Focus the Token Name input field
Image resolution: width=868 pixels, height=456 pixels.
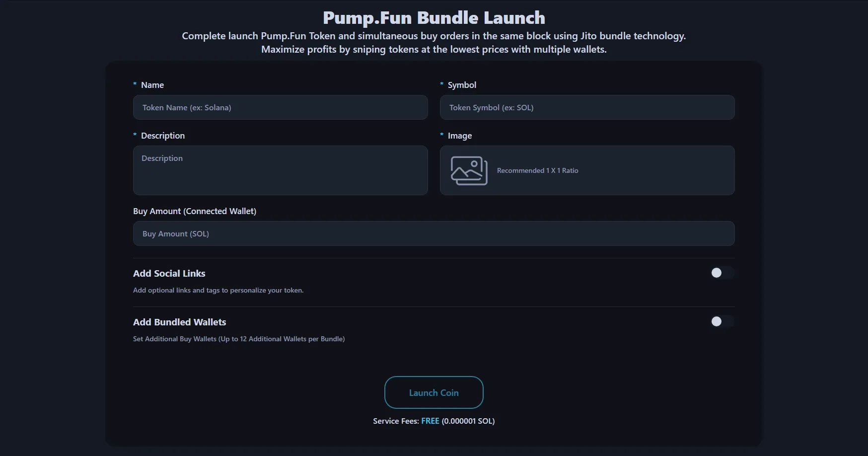click(280, 107)
